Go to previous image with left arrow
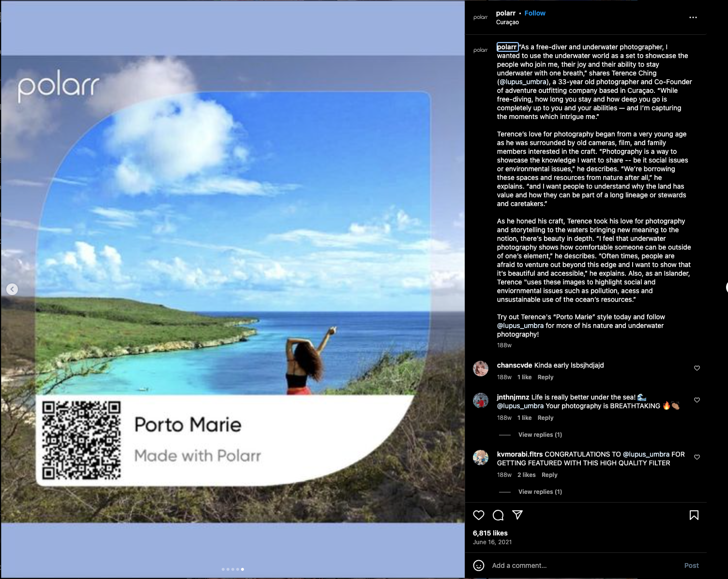 tap(12, 289)
